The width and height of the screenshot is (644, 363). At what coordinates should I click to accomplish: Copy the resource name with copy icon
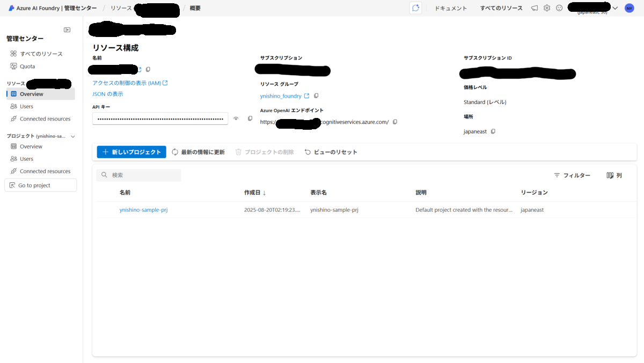tap(148, 70)
